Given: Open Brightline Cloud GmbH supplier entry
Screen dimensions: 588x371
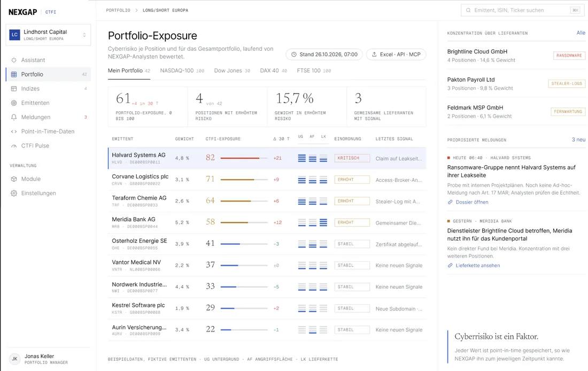Looking at the screenshot, I should point(516,56).
